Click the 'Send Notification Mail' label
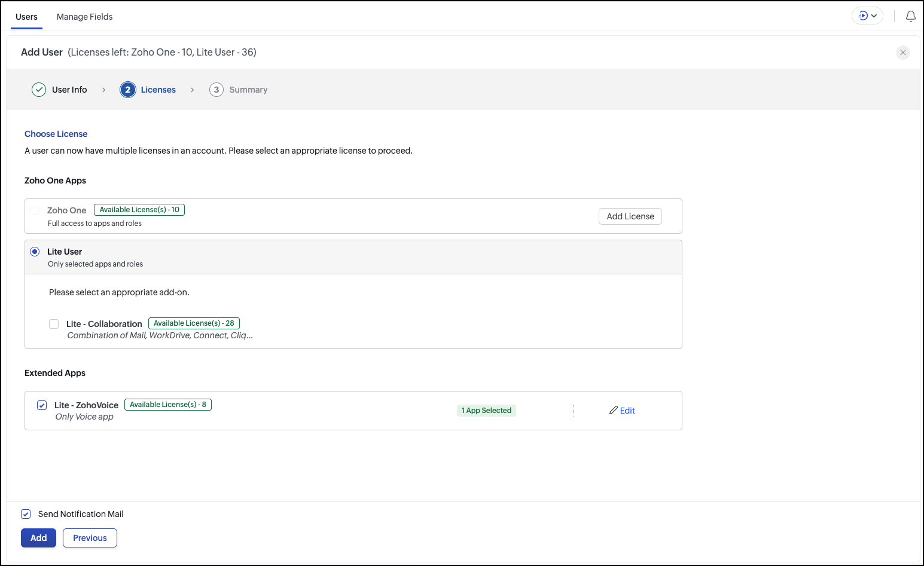 coord(81,514)
